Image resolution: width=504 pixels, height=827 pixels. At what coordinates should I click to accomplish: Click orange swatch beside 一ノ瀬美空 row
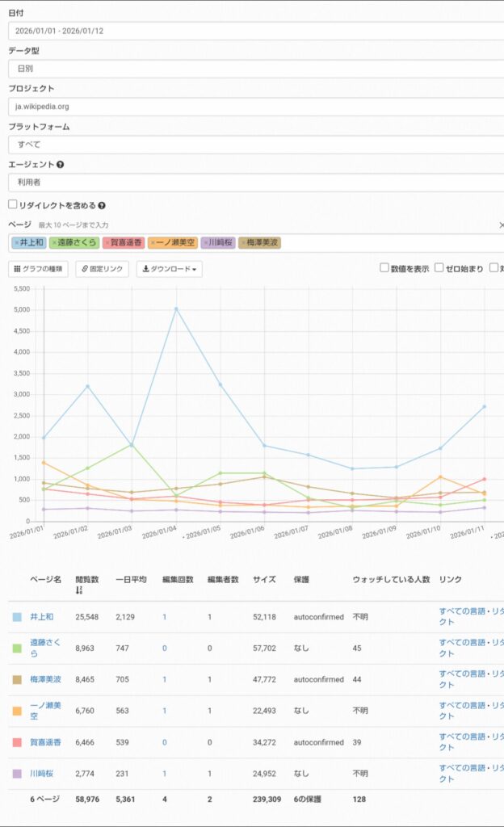[17, 711]
